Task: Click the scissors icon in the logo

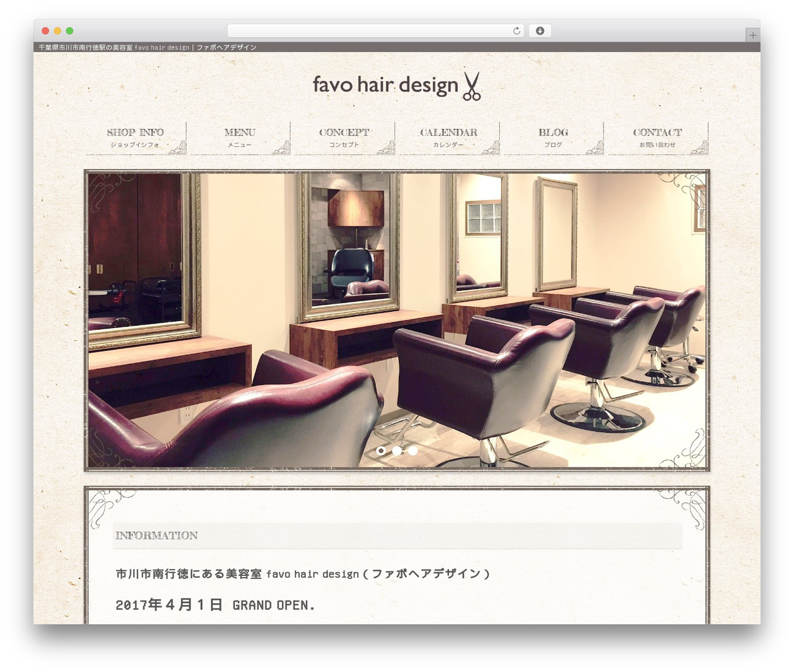Action: (x=472, y=86)
